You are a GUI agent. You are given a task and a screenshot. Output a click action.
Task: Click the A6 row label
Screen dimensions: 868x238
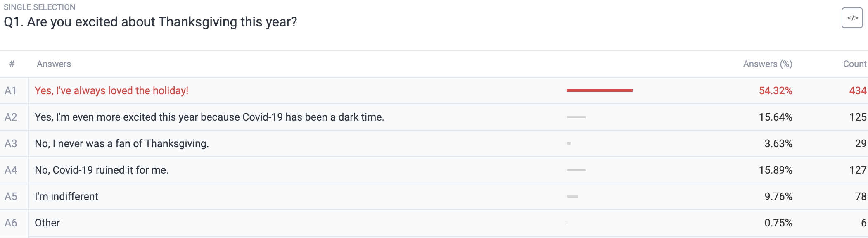click(x=11, y=223)
